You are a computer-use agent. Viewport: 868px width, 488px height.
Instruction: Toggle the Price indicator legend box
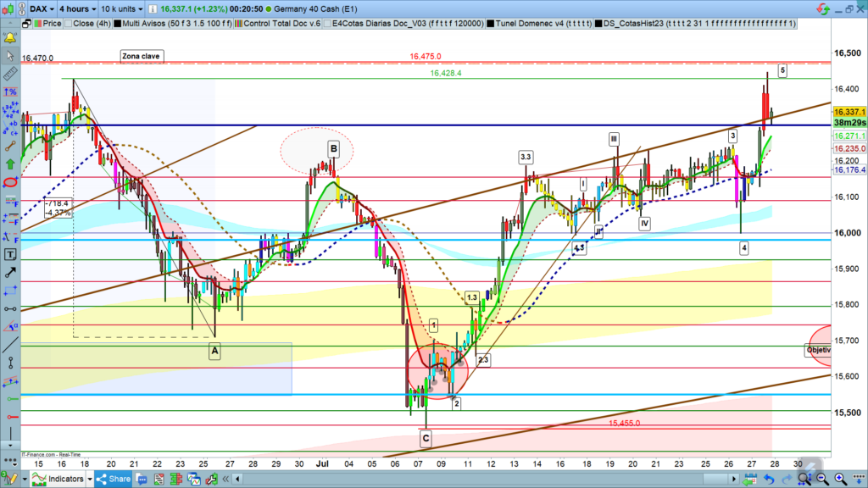(36, 24)
